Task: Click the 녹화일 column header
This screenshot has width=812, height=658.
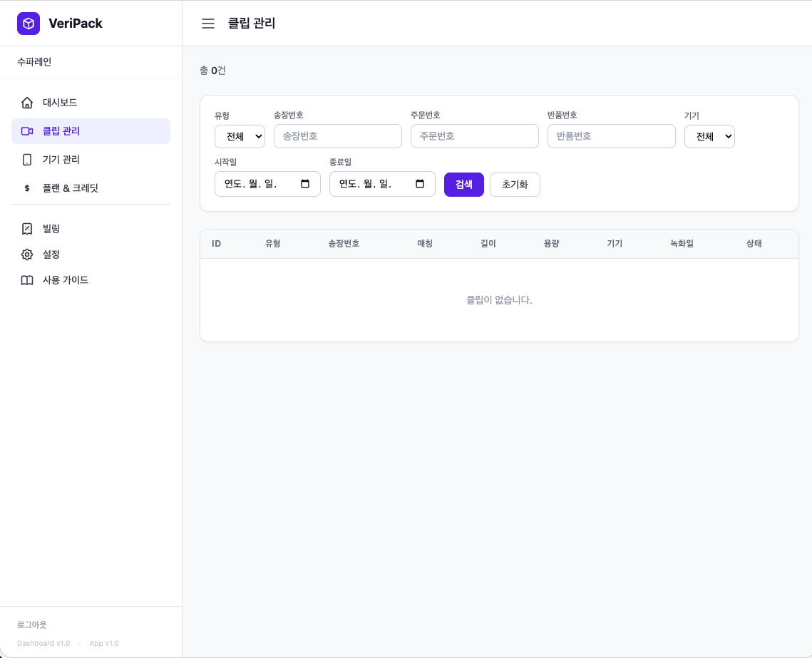Action: pyautogui.click(x=682, y=244)
